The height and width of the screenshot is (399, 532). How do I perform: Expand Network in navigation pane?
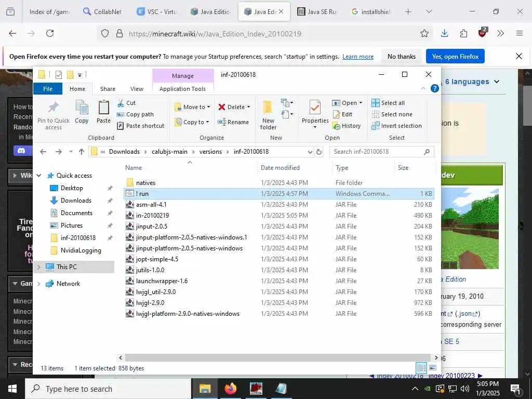click(x=38, y=284)
